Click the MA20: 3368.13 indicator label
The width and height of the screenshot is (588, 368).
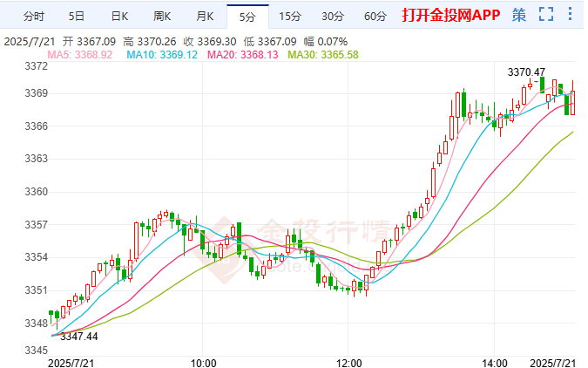point(243,55)
